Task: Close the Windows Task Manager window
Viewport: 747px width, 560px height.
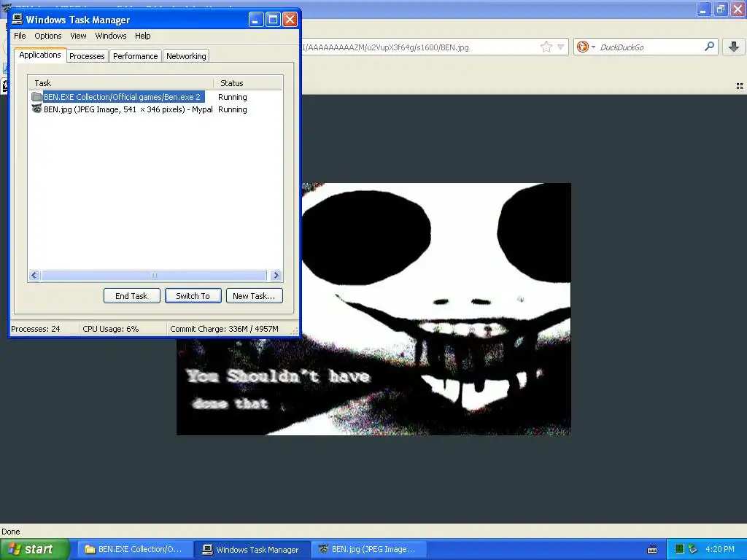Action: (290, 20)
